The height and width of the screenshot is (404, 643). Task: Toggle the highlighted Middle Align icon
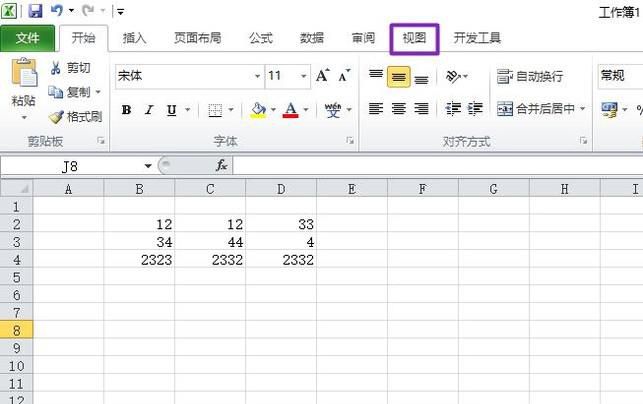399,77
